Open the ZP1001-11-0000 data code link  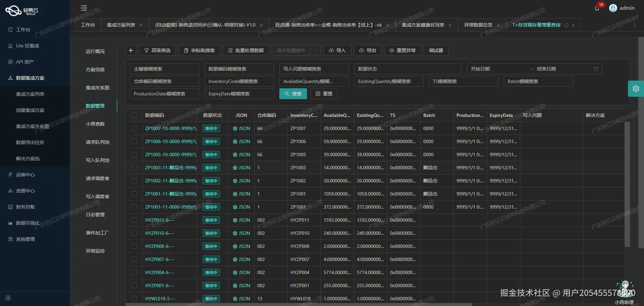click(171, 207)
